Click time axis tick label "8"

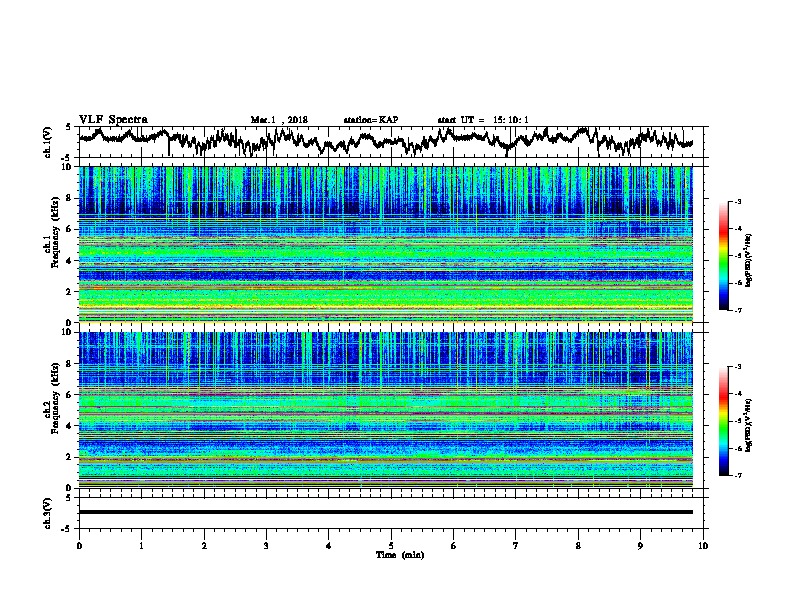pyautogui.click(x=578, y=546)
